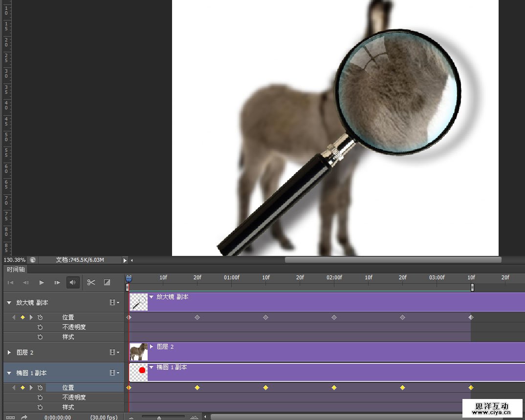Click convert to frame animation icon
This screenshot has height=420, width=525.
(10, 417)
